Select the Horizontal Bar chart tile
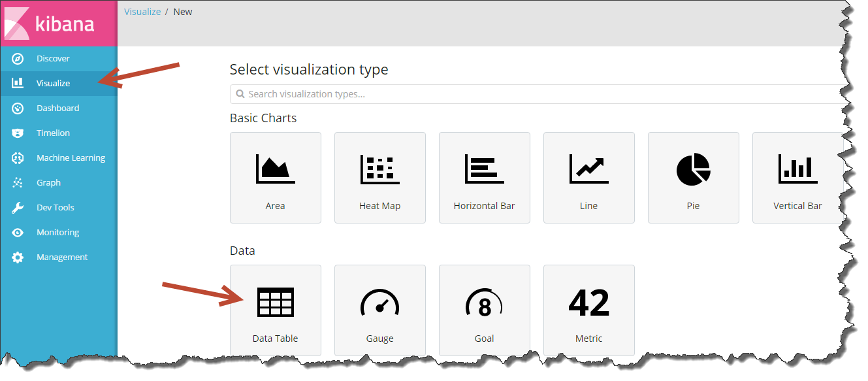The height and width of the screenshot is (381, 868). pos(484,178)
